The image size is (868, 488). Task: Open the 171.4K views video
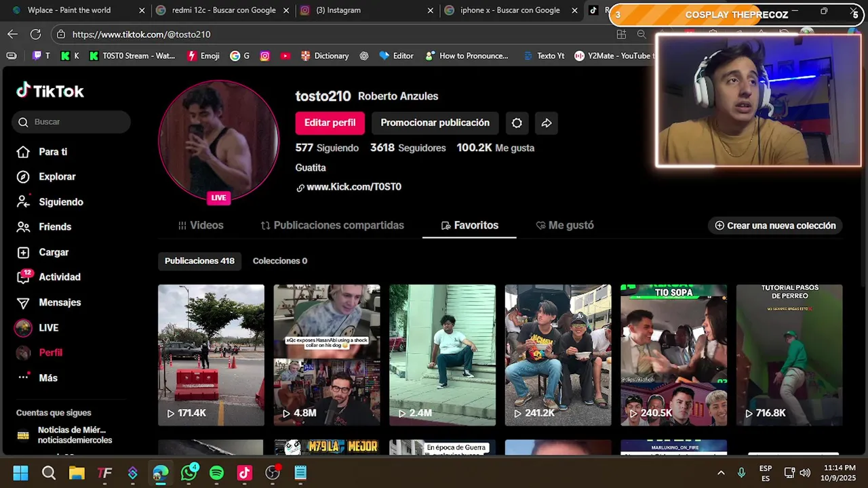[x=211, y=355]
